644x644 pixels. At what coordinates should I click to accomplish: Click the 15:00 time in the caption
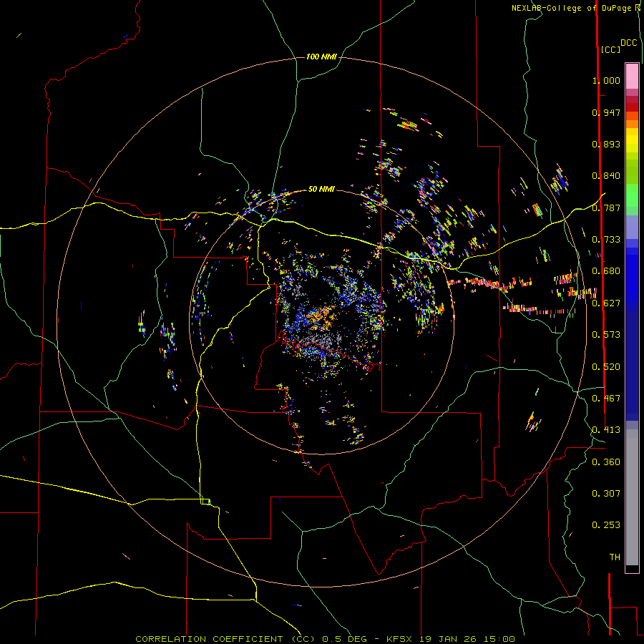click(x=499, y=639)
